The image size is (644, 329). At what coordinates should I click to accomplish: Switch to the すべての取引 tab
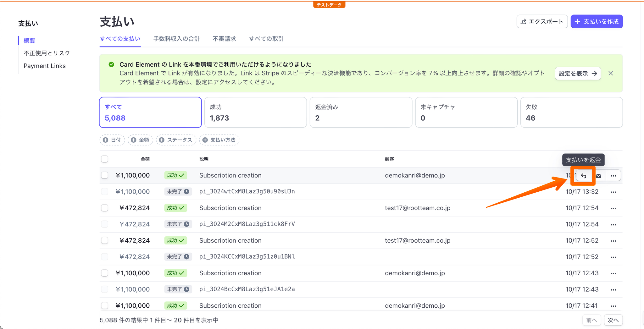pyautogui.click(x=266, y=39)
